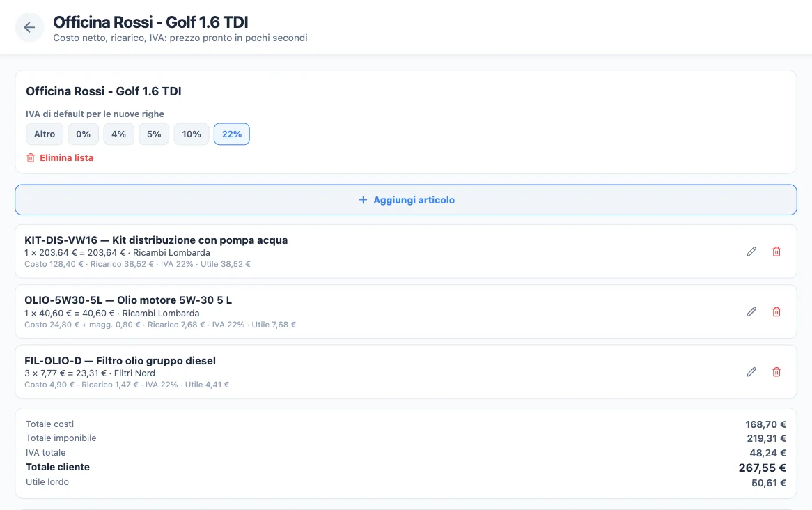Click the page header title 'Officina Rossi - Golf 1.6 TDI'

[150, 22]
